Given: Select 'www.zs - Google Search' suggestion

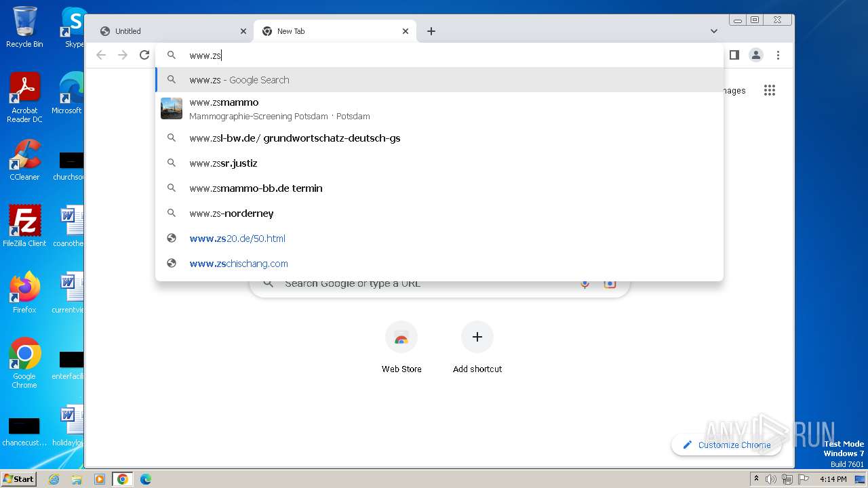Looking at the screenshot, I should (x=439, y=80).
